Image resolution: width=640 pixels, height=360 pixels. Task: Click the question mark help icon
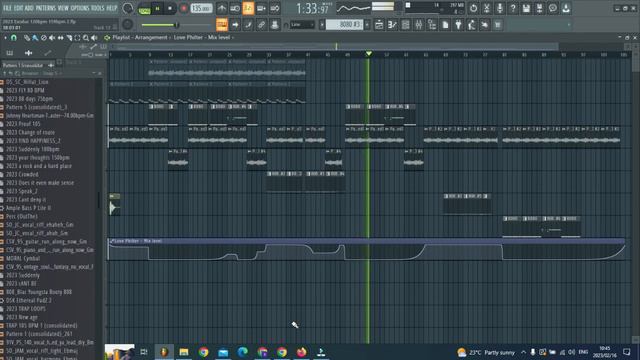513,8
